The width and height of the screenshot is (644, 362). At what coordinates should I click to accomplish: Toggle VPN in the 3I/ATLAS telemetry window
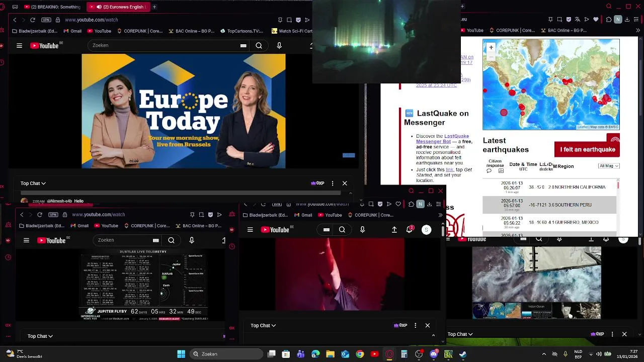click(x=53, y=215)
